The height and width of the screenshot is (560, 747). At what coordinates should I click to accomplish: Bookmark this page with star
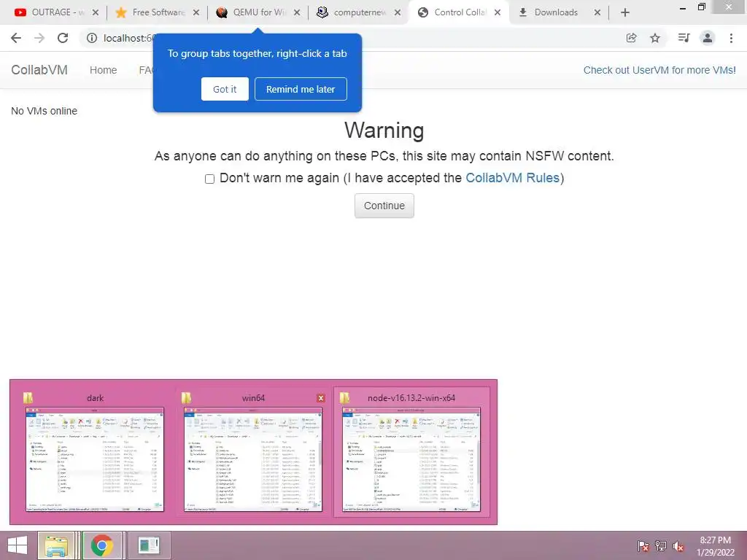(x=655, y=38)
